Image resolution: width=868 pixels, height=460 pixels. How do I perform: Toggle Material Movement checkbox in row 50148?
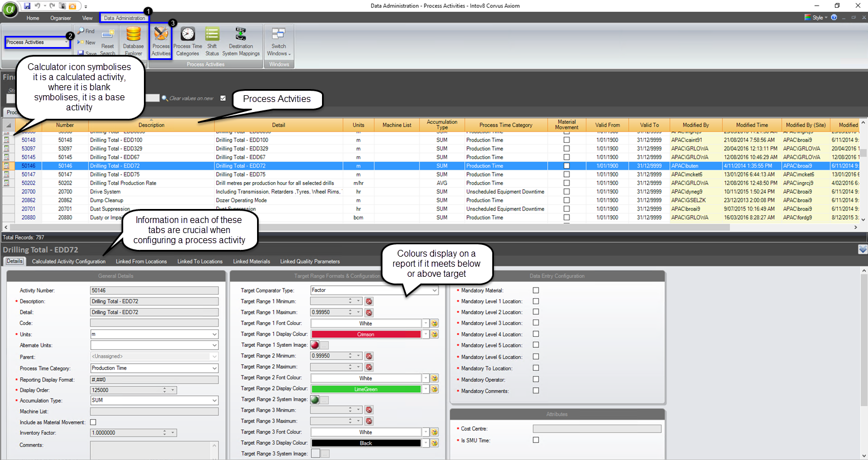pyautogui.click(x=566, y=140)
